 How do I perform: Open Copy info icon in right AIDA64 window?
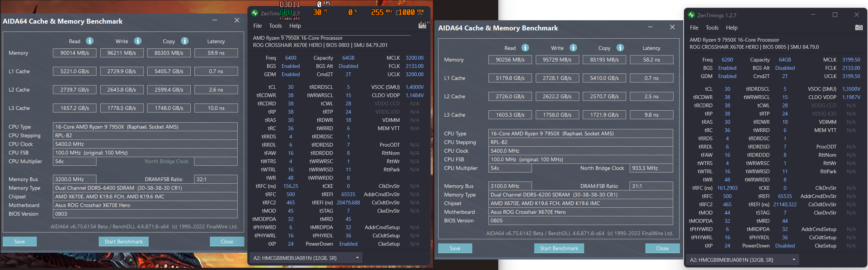620,48
